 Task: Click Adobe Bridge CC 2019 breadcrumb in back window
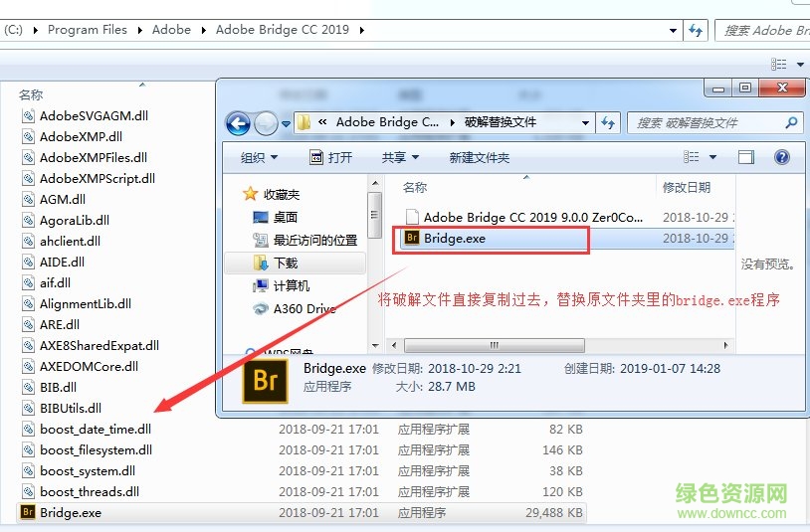pos(283,30)
